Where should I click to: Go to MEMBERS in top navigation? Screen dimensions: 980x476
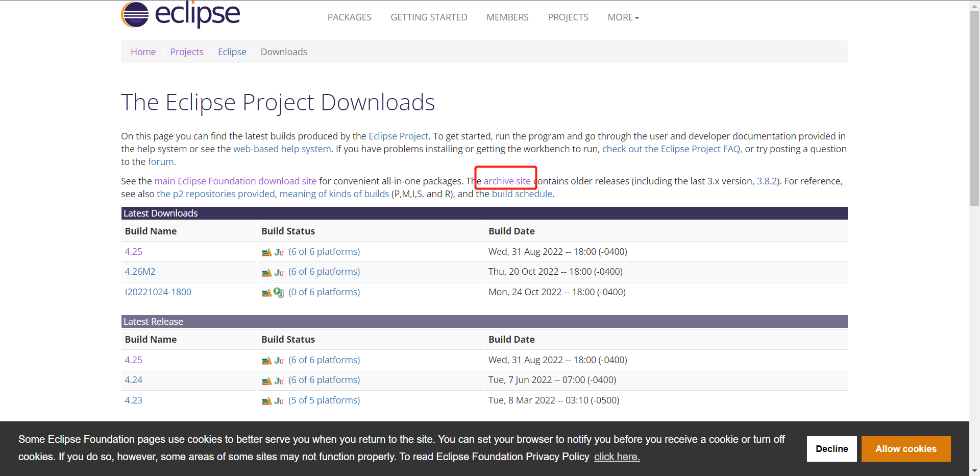point(507,17)
